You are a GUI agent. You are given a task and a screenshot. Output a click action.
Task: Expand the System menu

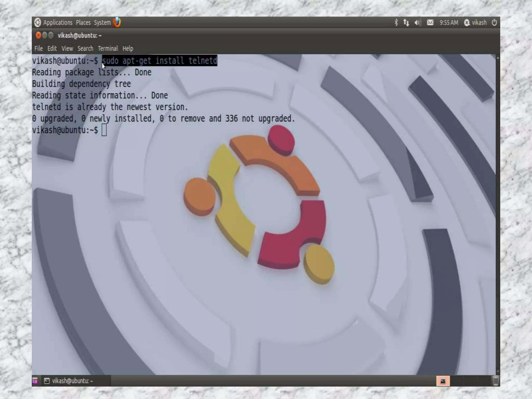[102, 23]
